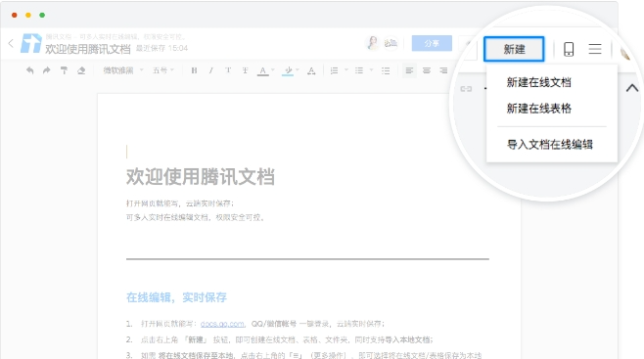
Task: Click the first collaborator avatar
Action: [x=373, y=43]
